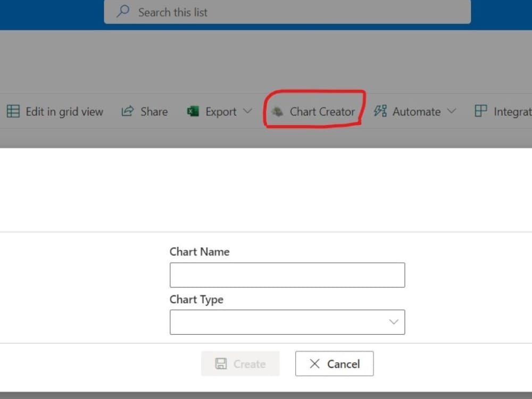Image resolution: width=532 pixels, height=399 pixels.
Task: Click inside the Chart Name field
Action: [287, 275]
